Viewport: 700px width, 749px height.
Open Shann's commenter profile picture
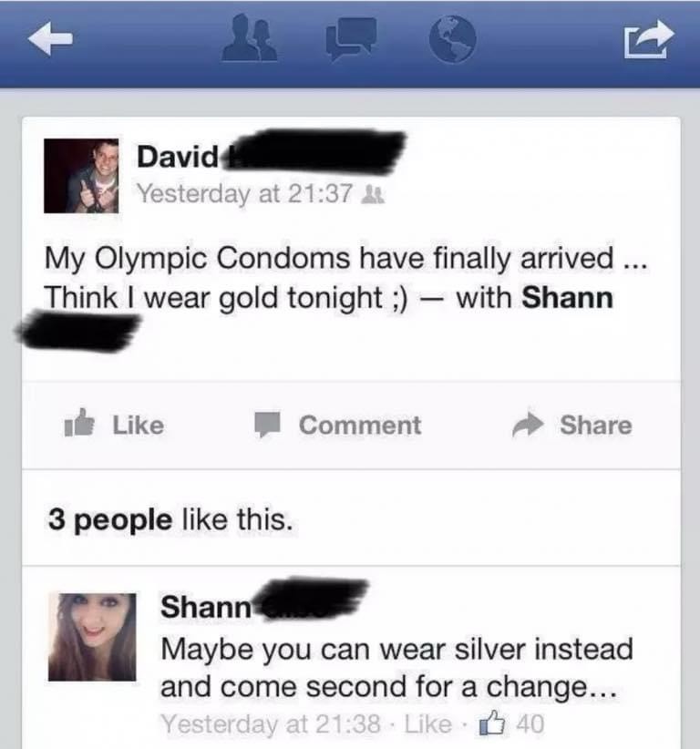92,637
